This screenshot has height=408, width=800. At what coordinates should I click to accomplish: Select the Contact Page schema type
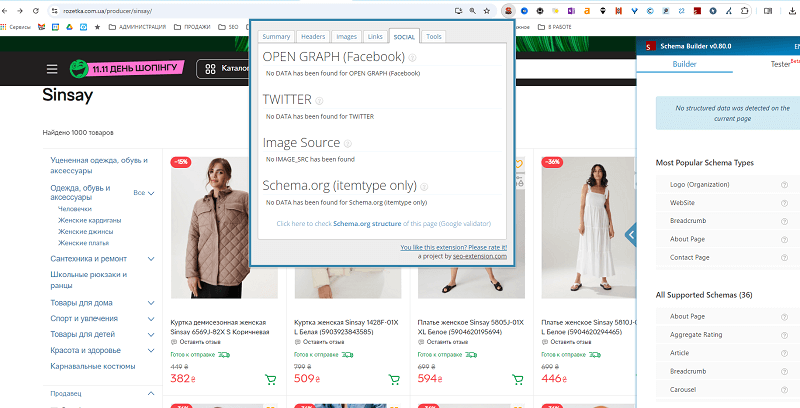click(x=689, y=258)
